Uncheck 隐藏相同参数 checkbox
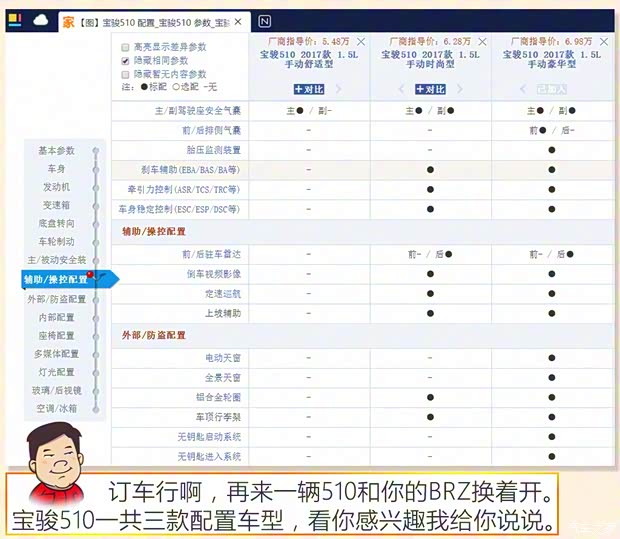This screenshot has height=539, width=620. [x=125, y=61]
